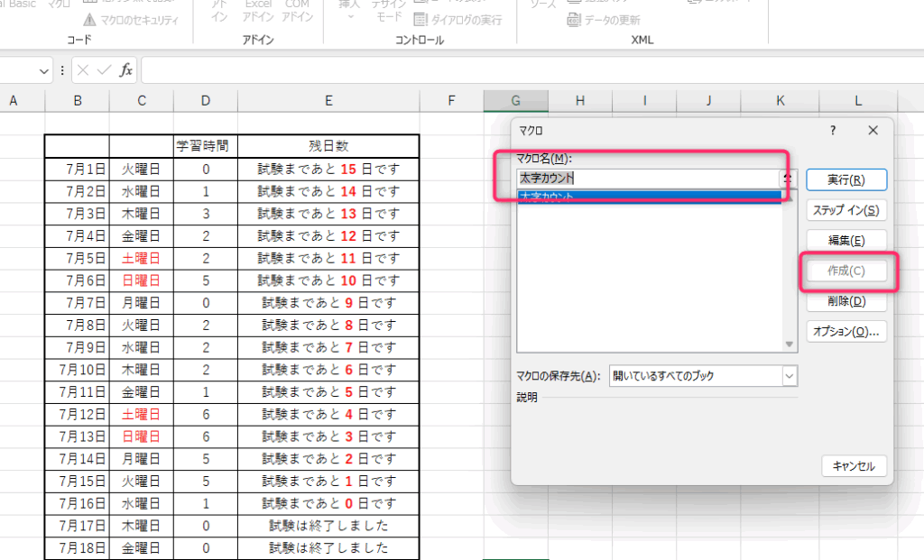Cancel the dialog with キャンセル button
924x560 pixels.
tap(854, 466)
